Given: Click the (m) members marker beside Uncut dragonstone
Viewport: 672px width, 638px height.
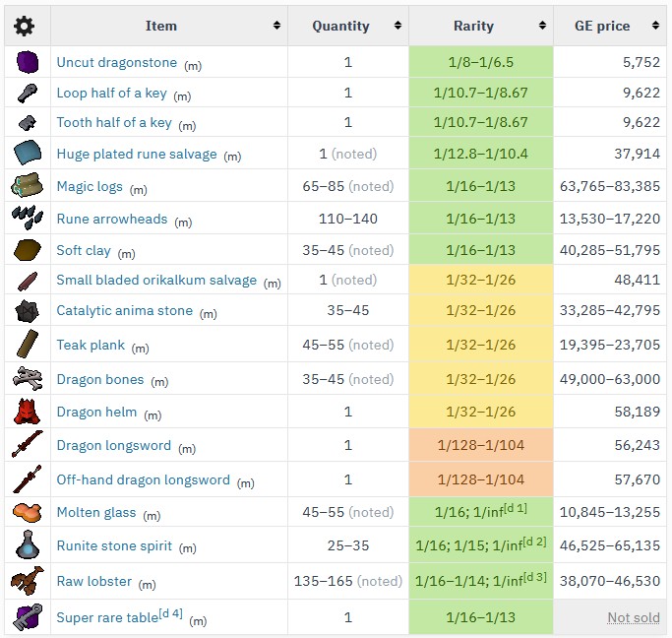Looking at the screenshot, I should coord(193,66).
